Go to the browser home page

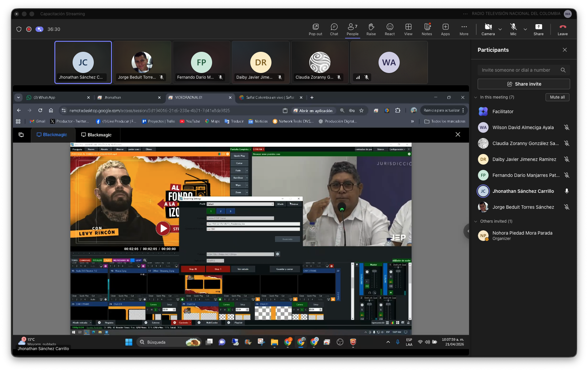coord(51,111)
